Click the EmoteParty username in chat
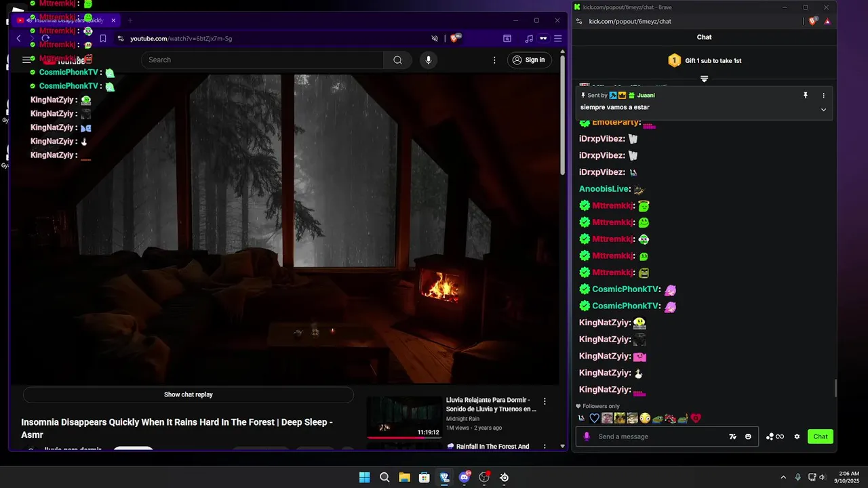Viewport: 868px width, 488px height. [x=616, y=123]
